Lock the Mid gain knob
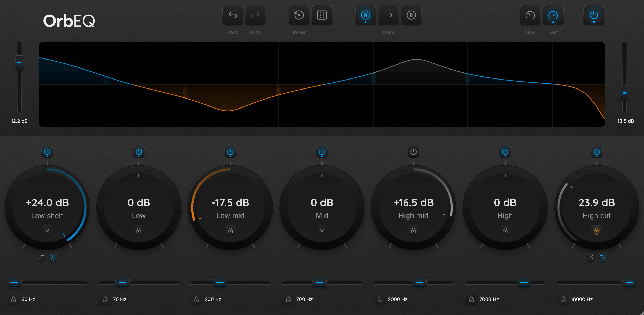 [x=322, y=231]
